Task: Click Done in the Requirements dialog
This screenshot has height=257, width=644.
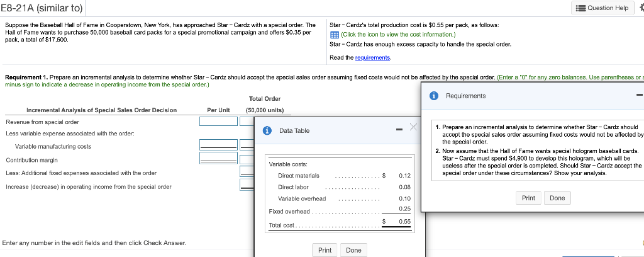Action: point(557,198)
